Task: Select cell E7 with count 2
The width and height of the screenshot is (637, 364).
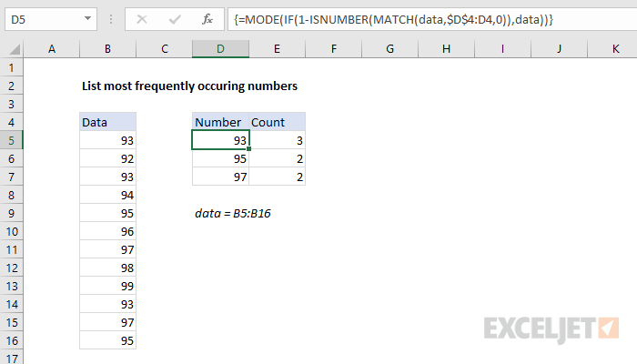Action: point(277,177)
